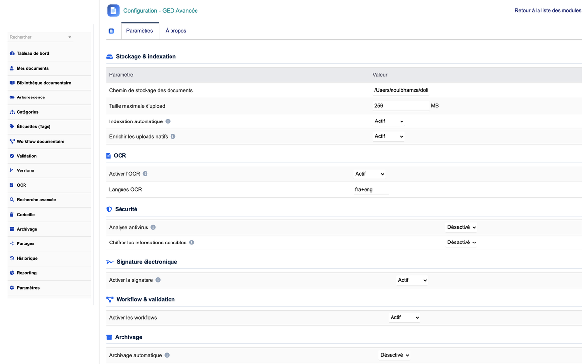This screenshot has height=364, width=588.
Task: Click the Étiquettes tag icon
Action: click(12, 126)
